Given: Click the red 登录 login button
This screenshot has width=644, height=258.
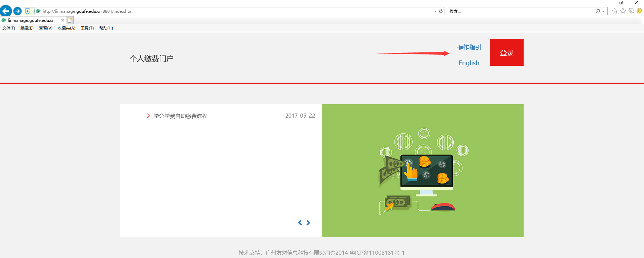Looking at the screenshot, I should (x=506, y=52).
